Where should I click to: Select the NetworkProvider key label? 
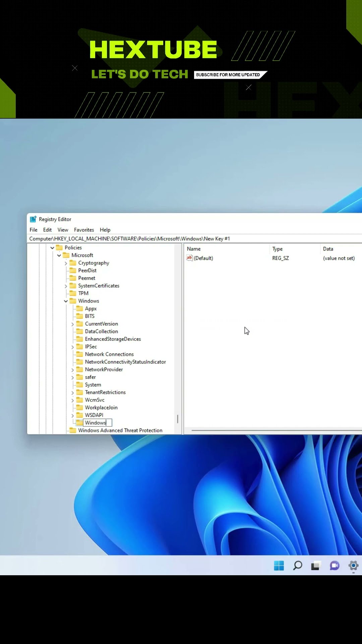click(x=104, y=369)
